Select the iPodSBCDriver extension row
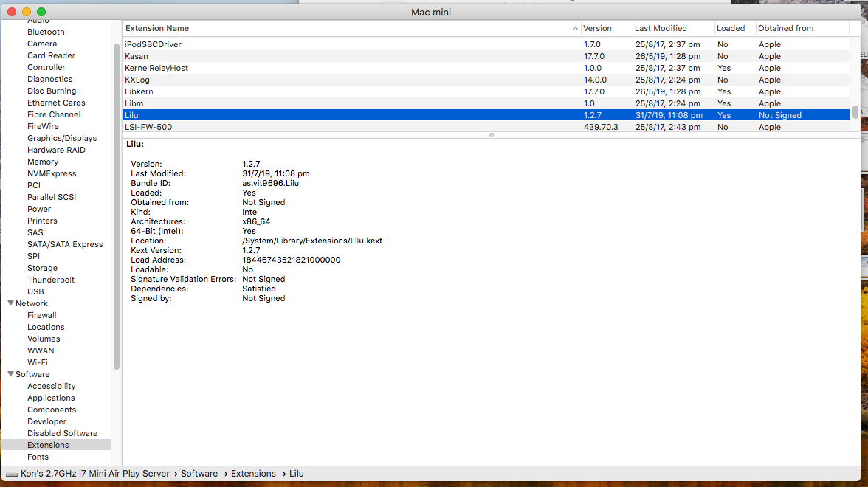This screenshot has height=487, width=868. [x=486, y=44]
